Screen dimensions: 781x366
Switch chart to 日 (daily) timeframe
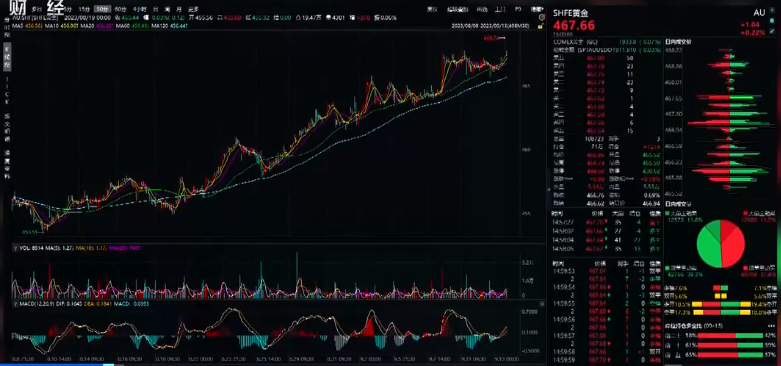(155, 9)
